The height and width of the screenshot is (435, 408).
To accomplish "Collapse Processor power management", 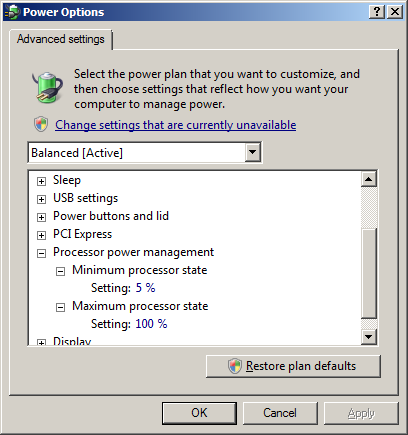I will (41, 253).
